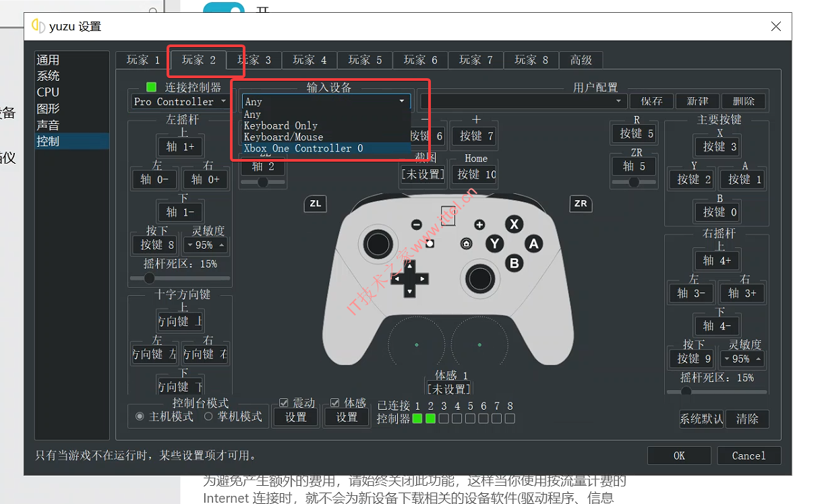Image resolution: width=824 pixels, height=504 pixels.
Task: Select the 掌机模式 radio button
Action: pyautogui.click(x=208, y=417)
